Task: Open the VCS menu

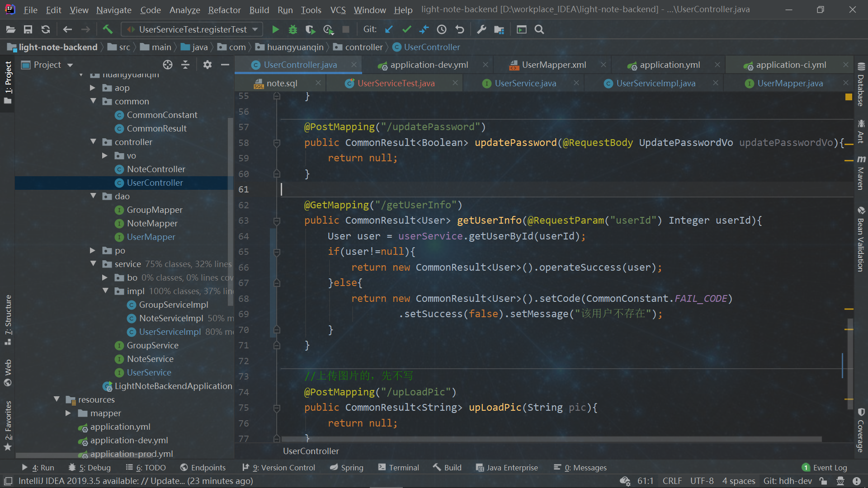Action: pyautogui.click(x=338, y=9)
